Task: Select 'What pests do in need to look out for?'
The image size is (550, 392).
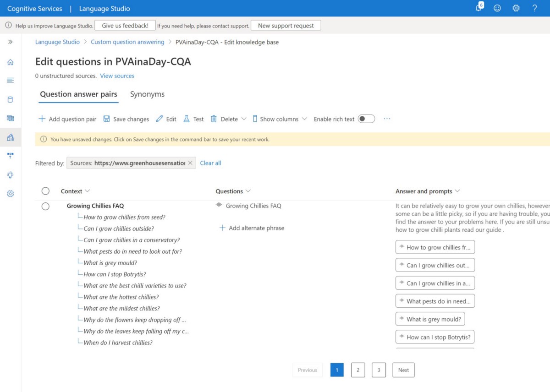Action: 132,252
